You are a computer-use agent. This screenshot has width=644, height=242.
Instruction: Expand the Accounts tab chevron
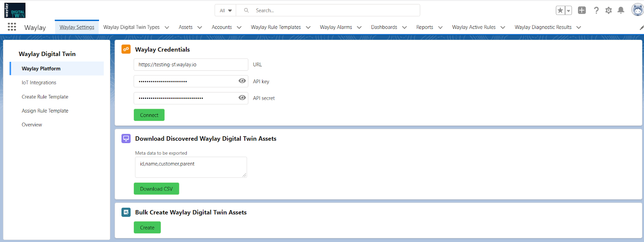pyautogui.click(x=239, y=27)
